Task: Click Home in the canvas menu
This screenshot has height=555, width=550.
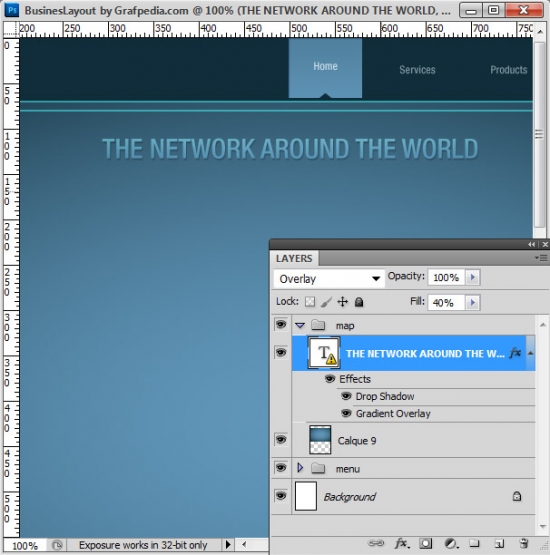Action: [x=325, y=67]
